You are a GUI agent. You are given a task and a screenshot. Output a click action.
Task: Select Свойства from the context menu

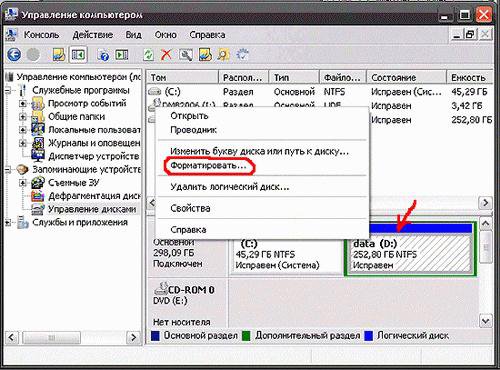190,208
